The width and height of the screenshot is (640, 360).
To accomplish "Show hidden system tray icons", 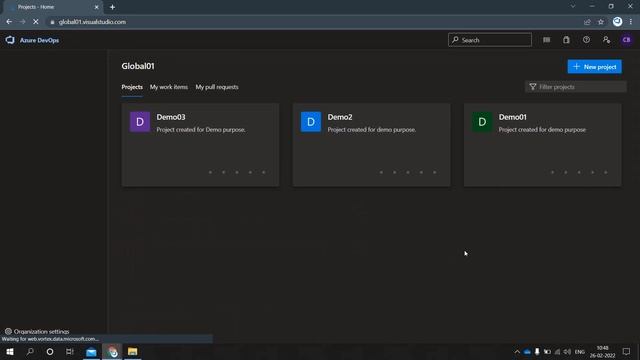I will point(517,352).
